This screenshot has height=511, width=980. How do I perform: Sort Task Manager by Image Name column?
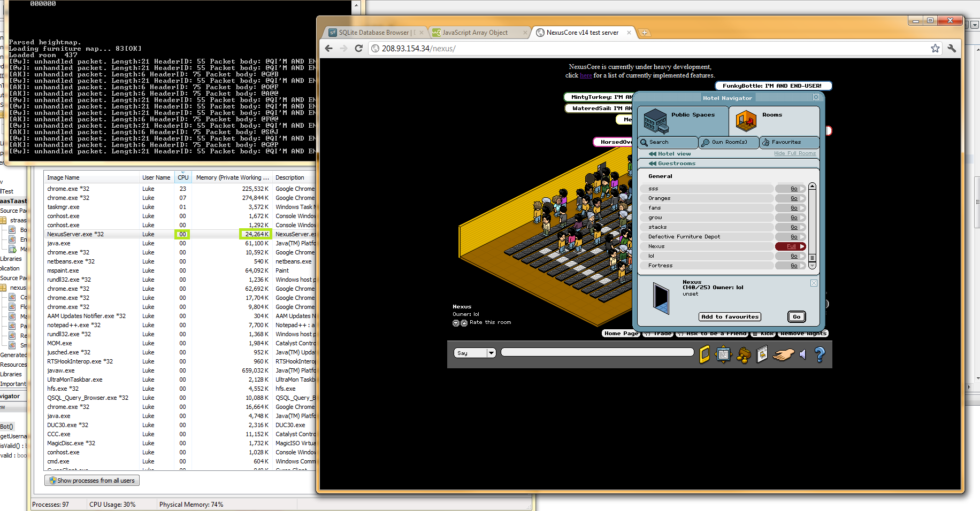[x=91, y=177]
